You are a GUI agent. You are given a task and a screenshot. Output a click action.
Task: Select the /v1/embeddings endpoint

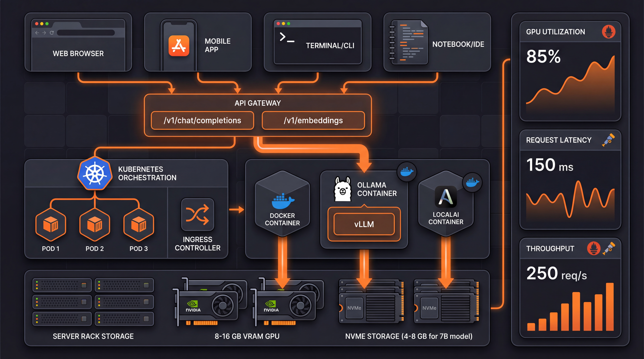tap(313, 120)
